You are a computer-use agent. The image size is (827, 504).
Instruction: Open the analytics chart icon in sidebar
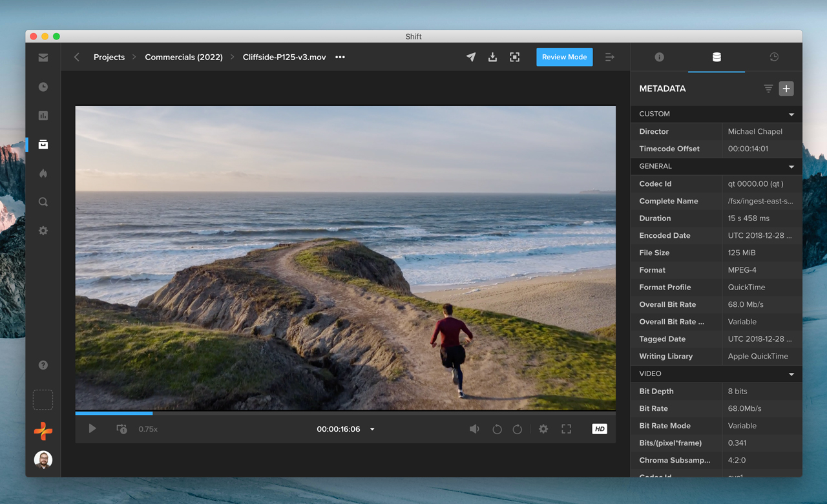coord(43,116)
